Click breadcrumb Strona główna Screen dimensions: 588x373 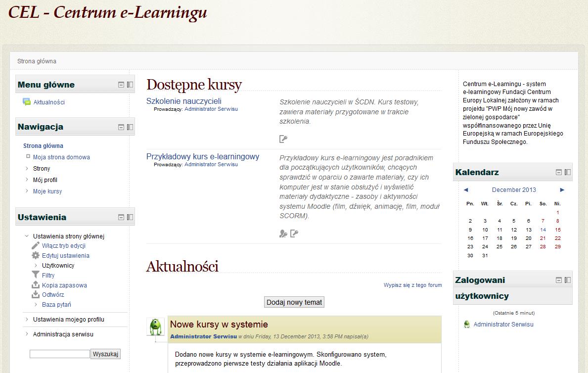click(37, 61)
